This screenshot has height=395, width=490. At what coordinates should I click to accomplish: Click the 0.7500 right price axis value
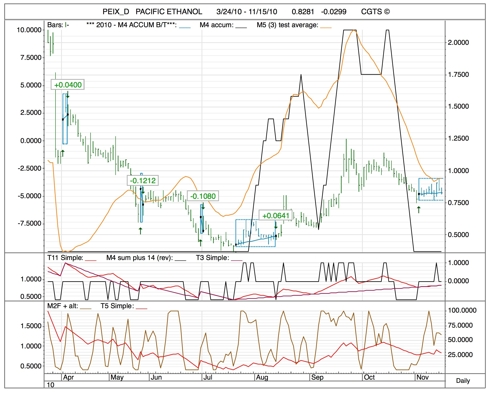(458, 203)
